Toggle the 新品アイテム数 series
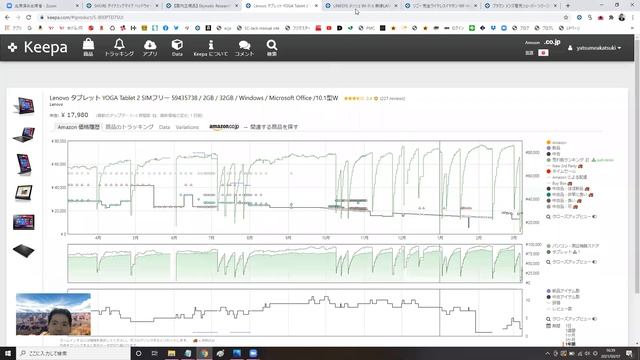 point(563,291)
